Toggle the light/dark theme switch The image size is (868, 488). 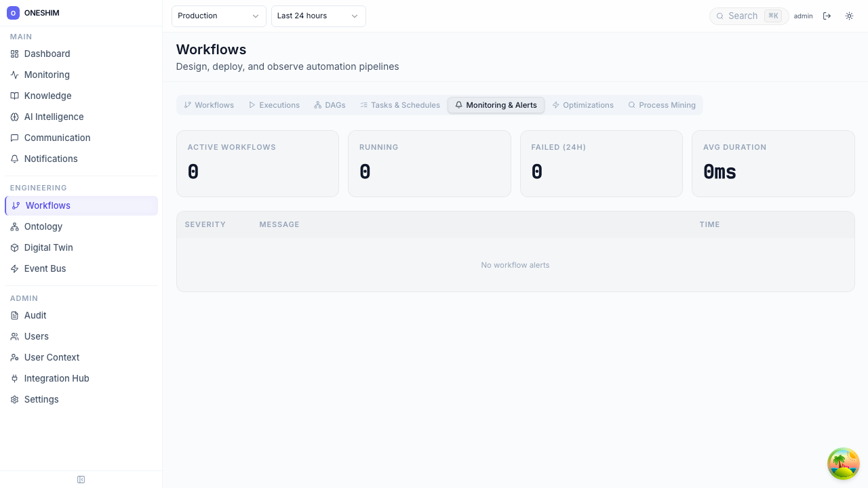[849, 16]
